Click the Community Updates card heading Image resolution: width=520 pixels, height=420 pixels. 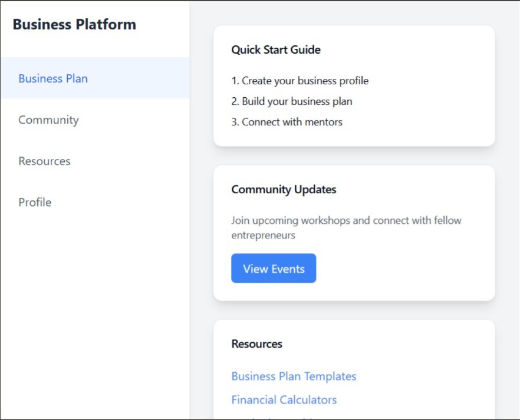[x=284, y=189]
